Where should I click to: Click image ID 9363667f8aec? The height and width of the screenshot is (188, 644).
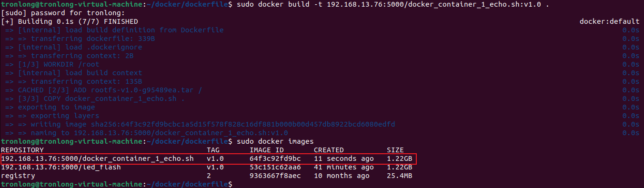coord(275,176)
